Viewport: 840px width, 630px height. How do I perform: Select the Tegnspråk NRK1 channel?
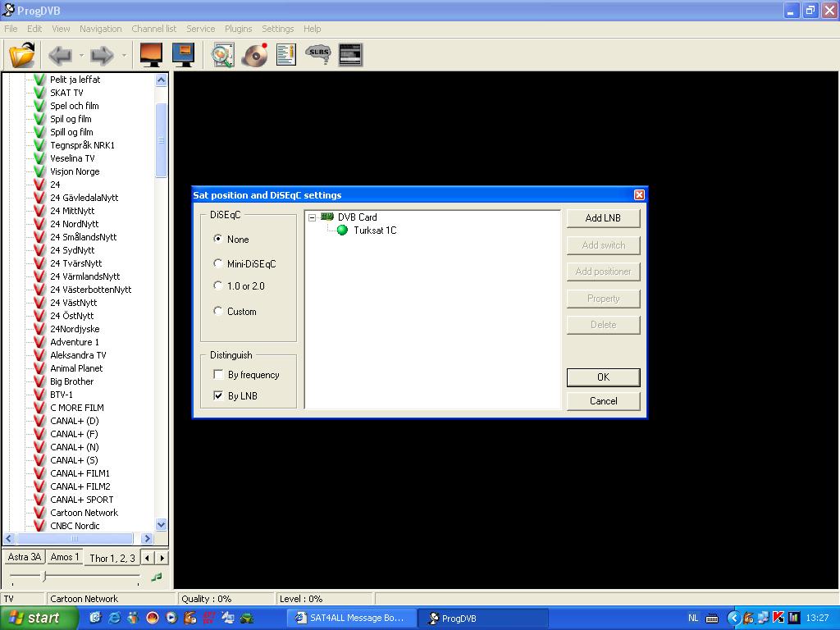[x=83, y=145]
